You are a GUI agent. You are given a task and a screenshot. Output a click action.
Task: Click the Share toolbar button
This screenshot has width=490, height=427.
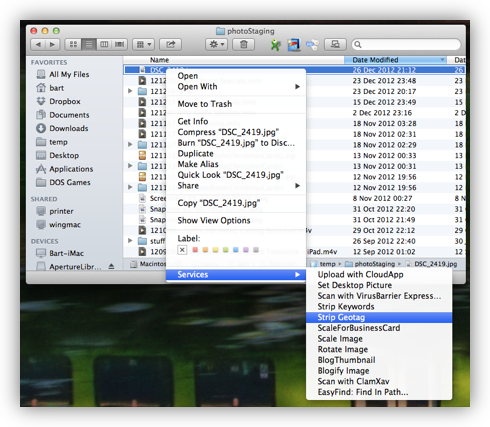170,44
